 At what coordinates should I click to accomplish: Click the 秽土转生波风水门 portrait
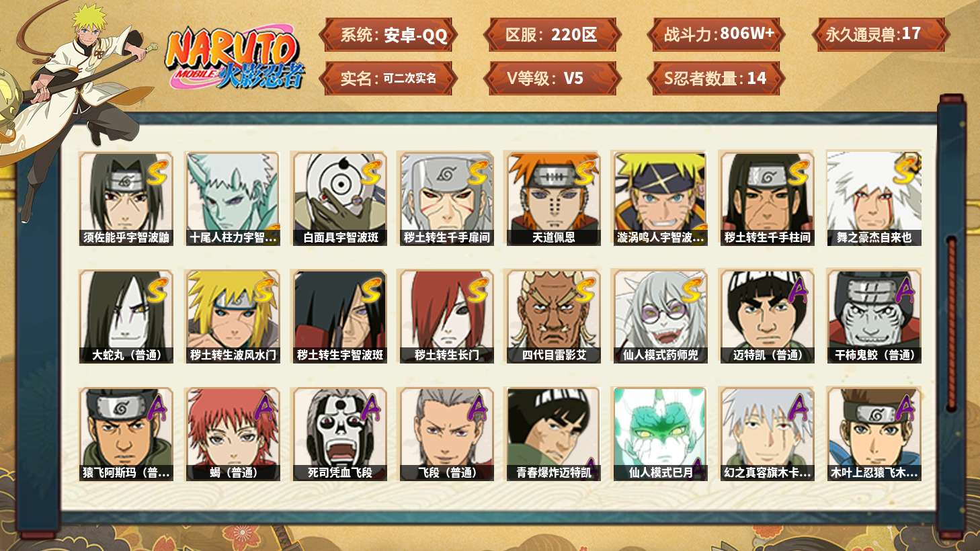(233, 316)
